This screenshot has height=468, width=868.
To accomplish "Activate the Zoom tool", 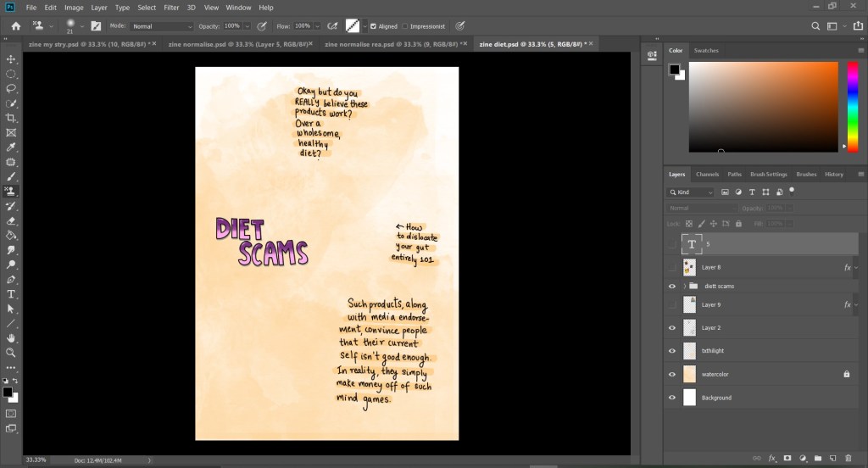I will tap(11, 352).
